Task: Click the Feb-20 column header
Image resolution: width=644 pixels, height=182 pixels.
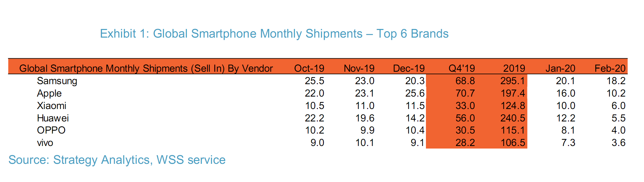Action: click(x=610, y=68)
